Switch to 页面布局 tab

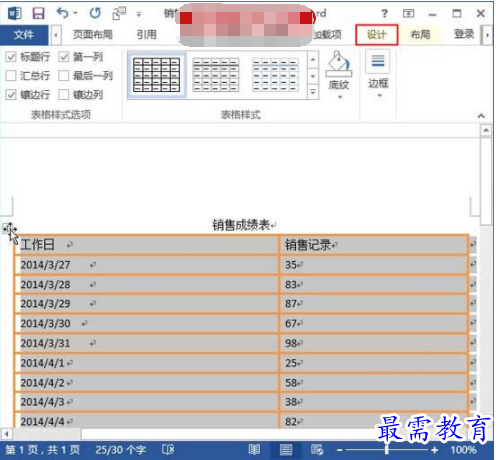point(93,34)
